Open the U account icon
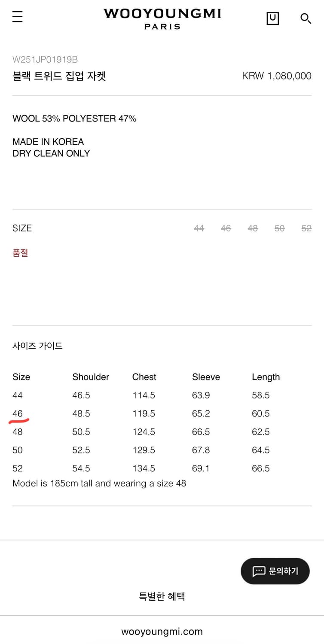Screen dimensions: 324x644 [272, 18]
